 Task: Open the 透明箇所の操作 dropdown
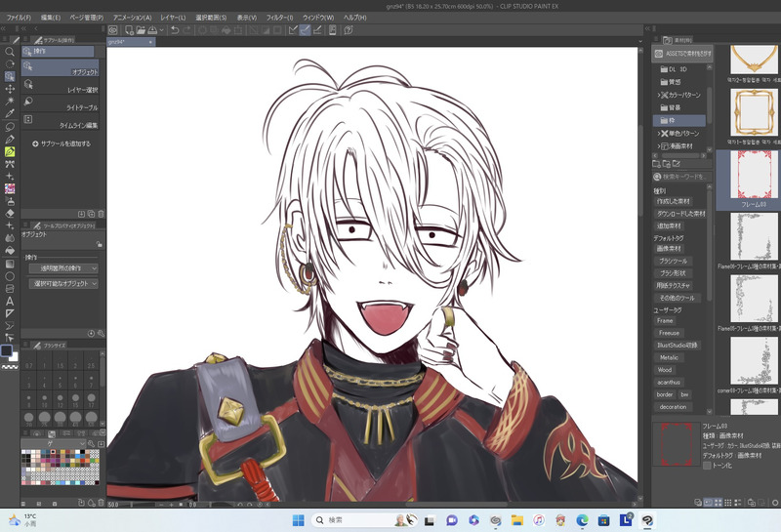tap(63, 268)
